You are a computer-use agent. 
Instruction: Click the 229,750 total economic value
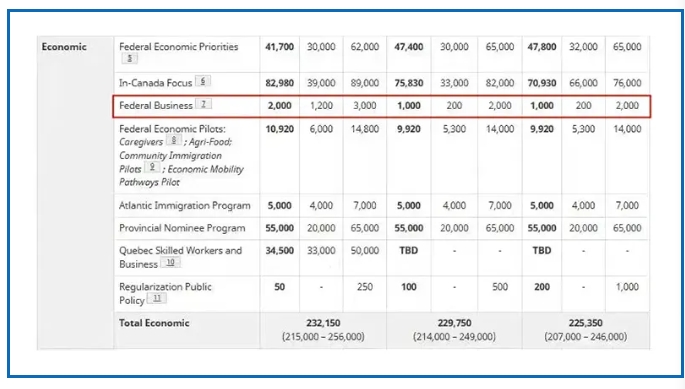454,323
